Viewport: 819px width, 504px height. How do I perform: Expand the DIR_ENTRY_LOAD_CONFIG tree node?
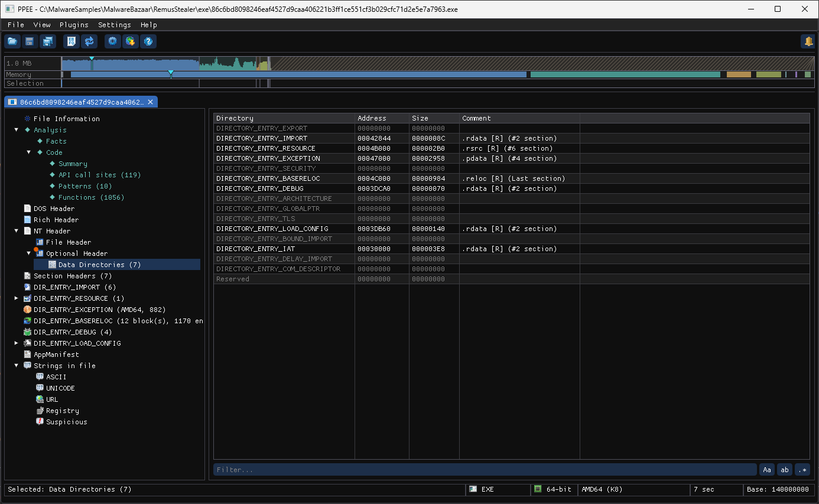[x=17, y=343]
